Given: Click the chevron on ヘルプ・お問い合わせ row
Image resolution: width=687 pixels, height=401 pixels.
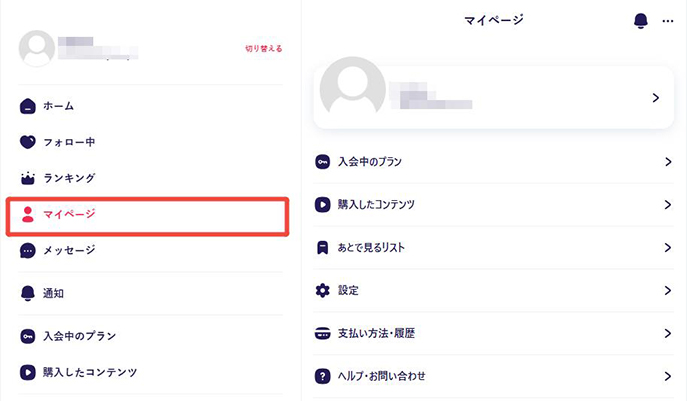Looking at the screenshot, I should (668, 376).
